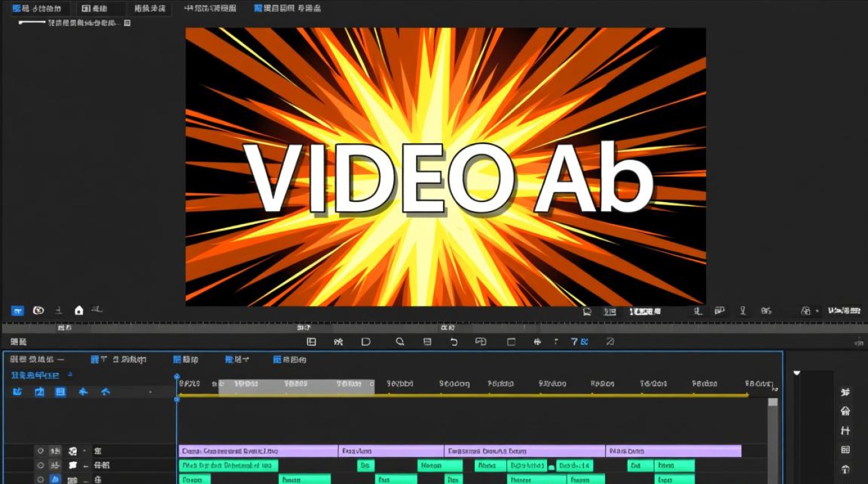Image resolution: width=868 pixels, height=484 pixels.
Task: Select the scissors cut tool in the center toolbar
Action: (338, 342)
